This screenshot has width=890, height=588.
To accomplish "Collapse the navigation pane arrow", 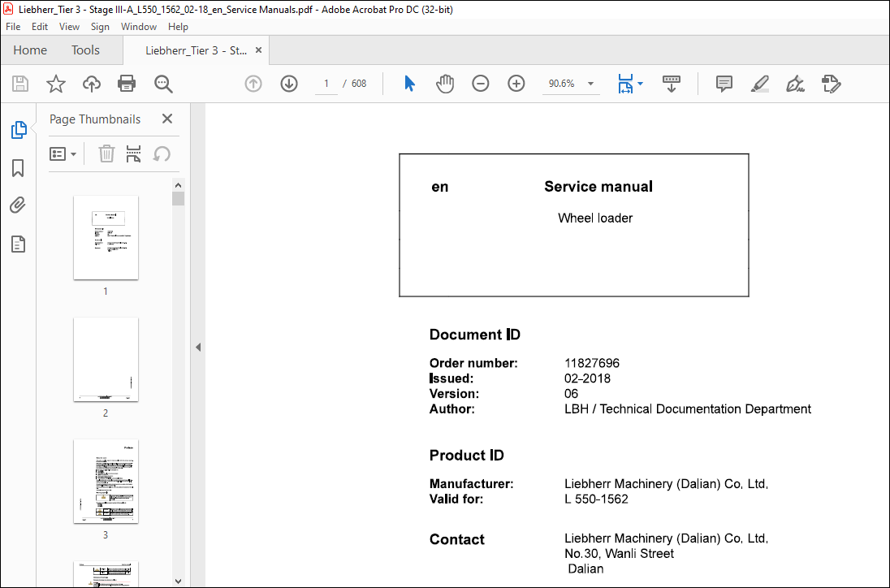I will [198, 348].
